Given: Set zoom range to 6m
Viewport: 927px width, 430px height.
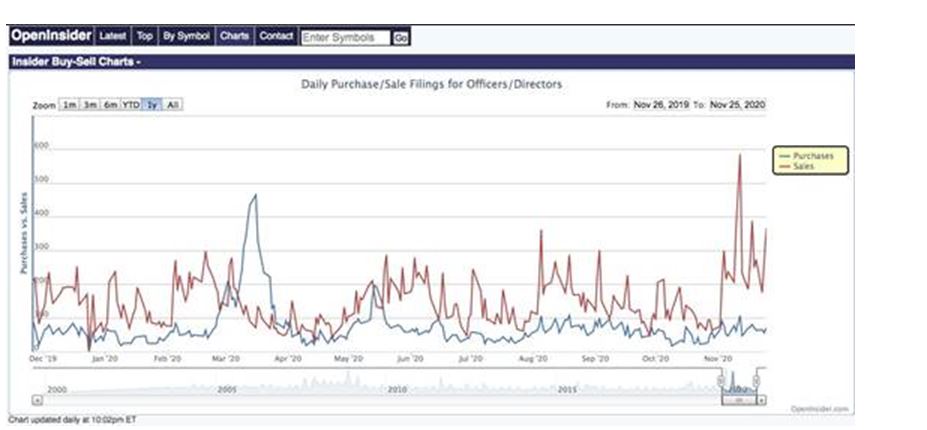Looking at the screenshot, I should 110,105.
